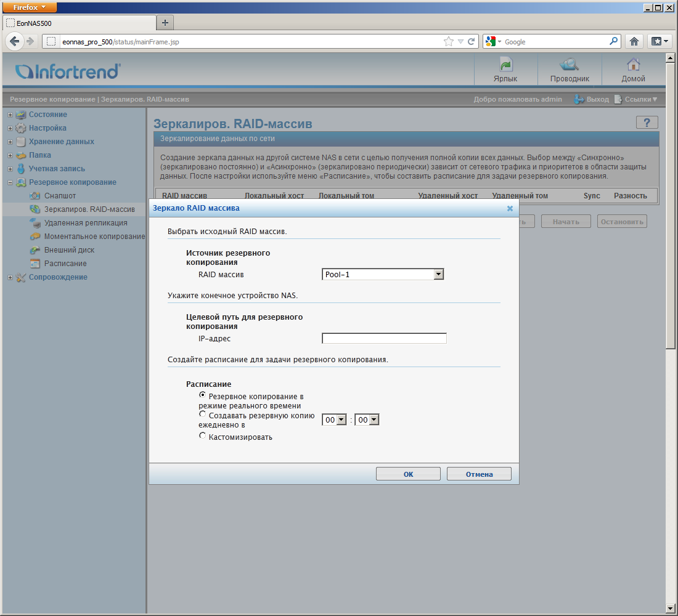Open Снапшот in sidebar
Image resolution: width=678 pixels, height=616 pixels.
[x=60, y=196]
